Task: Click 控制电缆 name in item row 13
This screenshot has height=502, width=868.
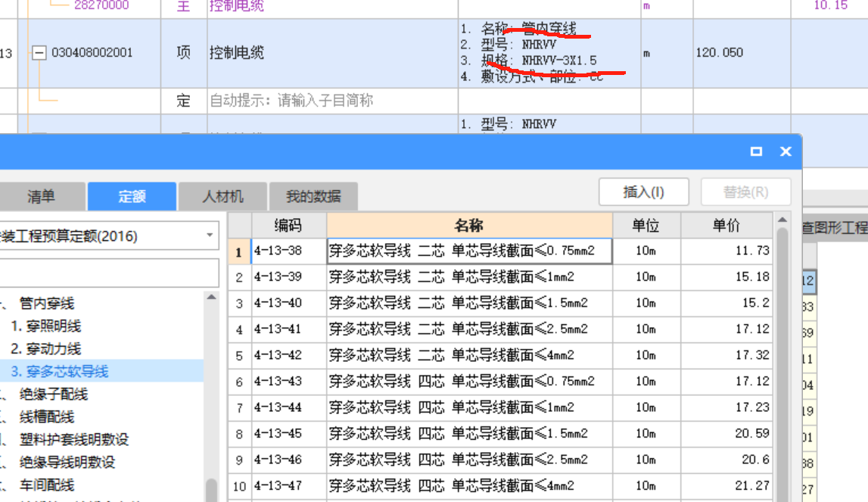Action: pyautogui.click(x=236, y=53)
